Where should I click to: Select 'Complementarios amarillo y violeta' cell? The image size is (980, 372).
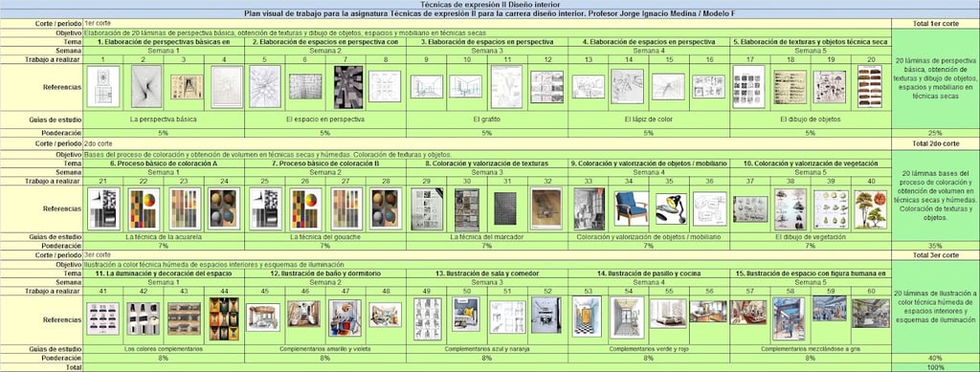(325, 349)
